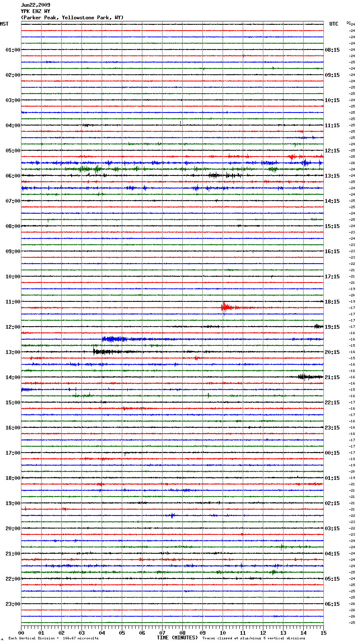Click the 17:15 UTC time label
357x644 pixels.
pos(332,277)
